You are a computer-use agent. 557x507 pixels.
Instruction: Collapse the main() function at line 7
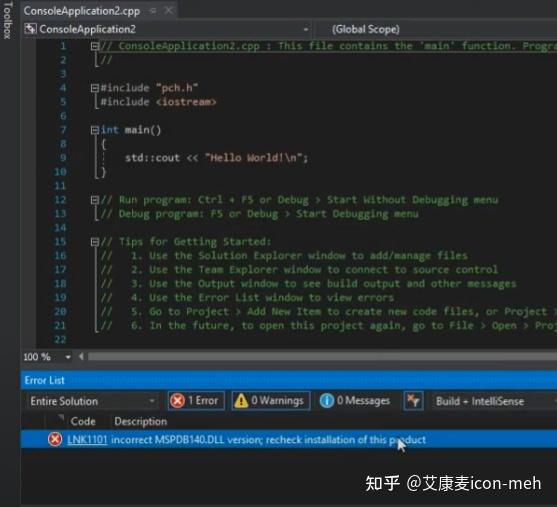(x=94, y=130)
